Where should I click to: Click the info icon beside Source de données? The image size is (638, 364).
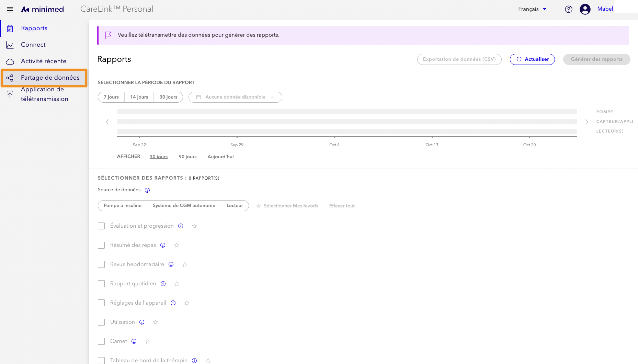147,190
